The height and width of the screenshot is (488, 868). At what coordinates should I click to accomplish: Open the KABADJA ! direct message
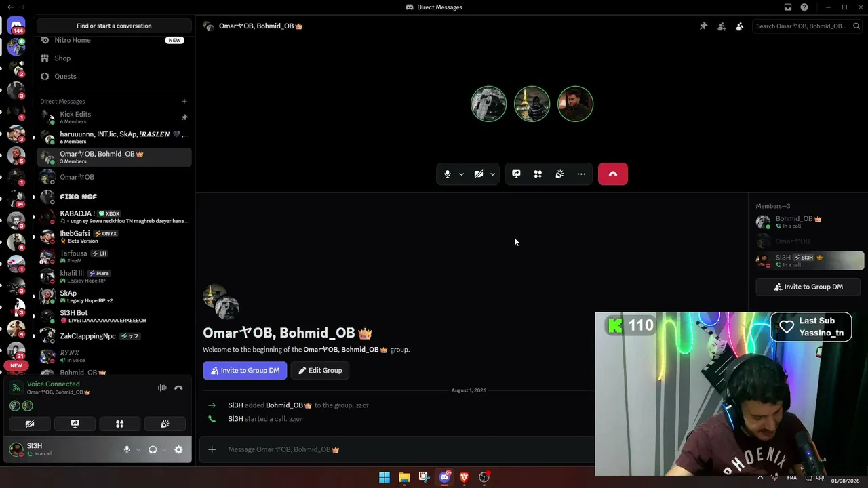[x=114, y=217]
